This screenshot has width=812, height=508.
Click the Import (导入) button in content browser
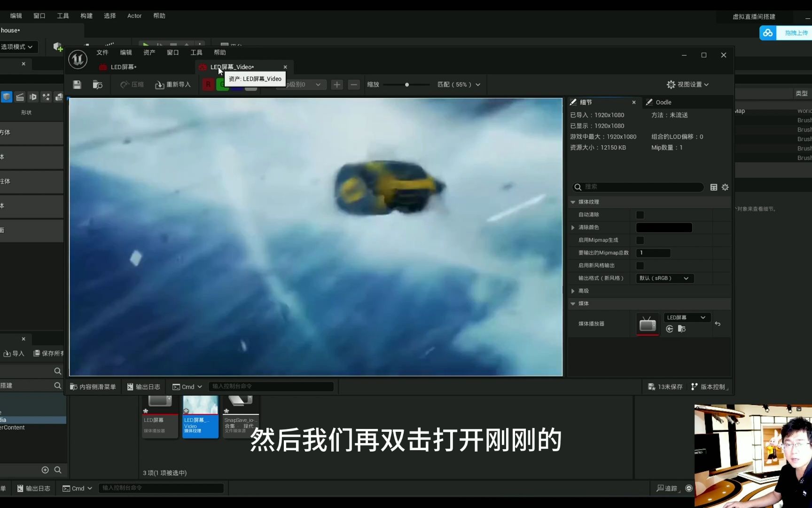14,353
